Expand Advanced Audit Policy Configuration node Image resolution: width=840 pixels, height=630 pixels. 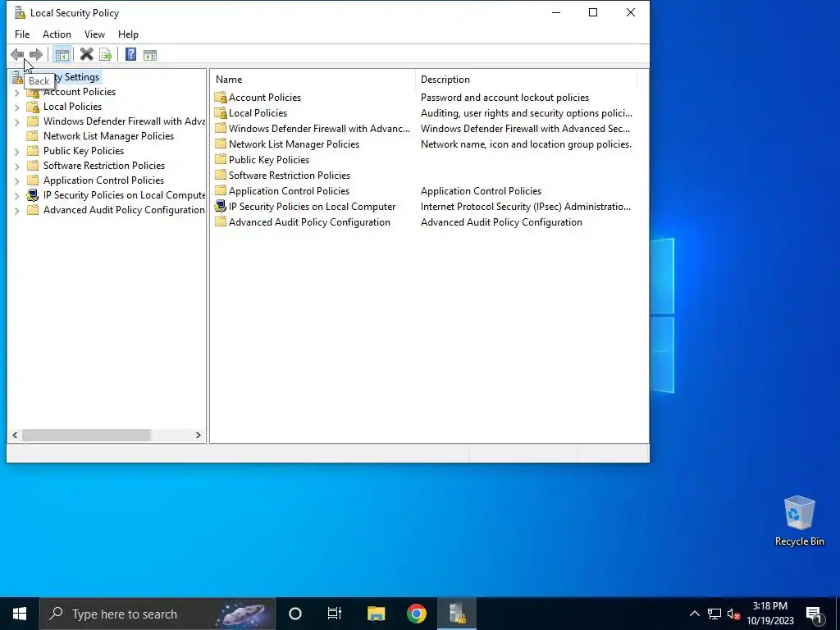[x=16, y=211]
